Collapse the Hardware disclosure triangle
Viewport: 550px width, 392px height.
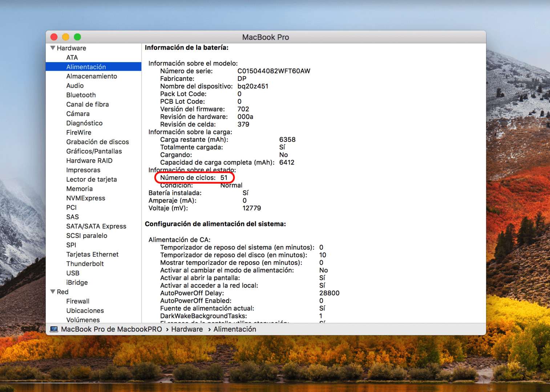click(53, 48)
